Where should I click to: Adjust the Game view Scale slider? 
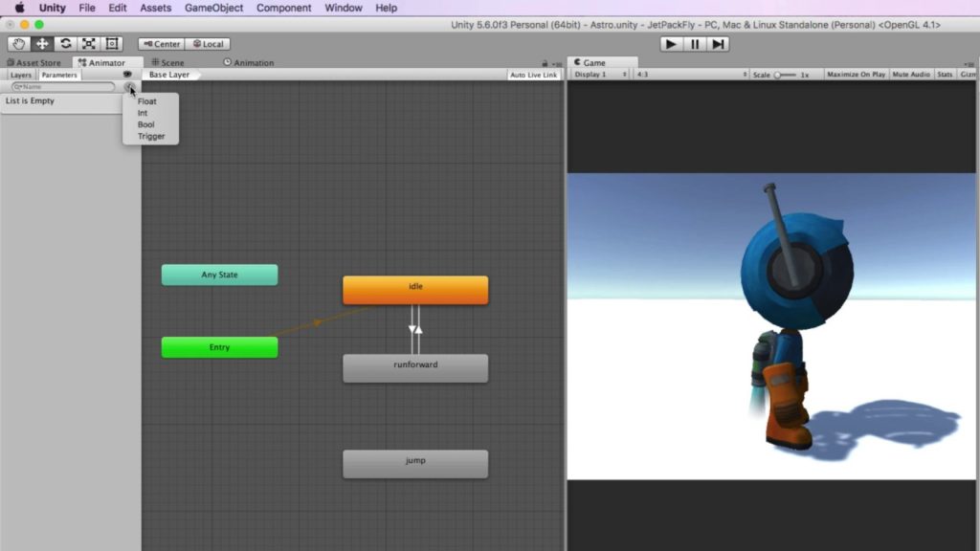[x=785, y=75]
